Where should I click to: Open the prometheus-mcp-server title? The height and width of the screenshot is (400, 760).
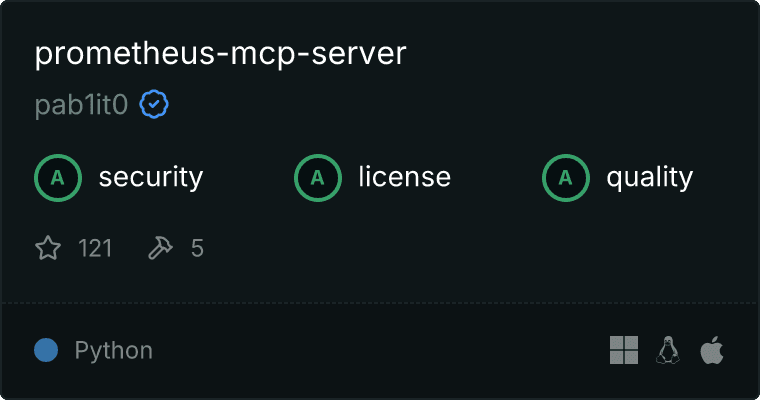[221, 54]
